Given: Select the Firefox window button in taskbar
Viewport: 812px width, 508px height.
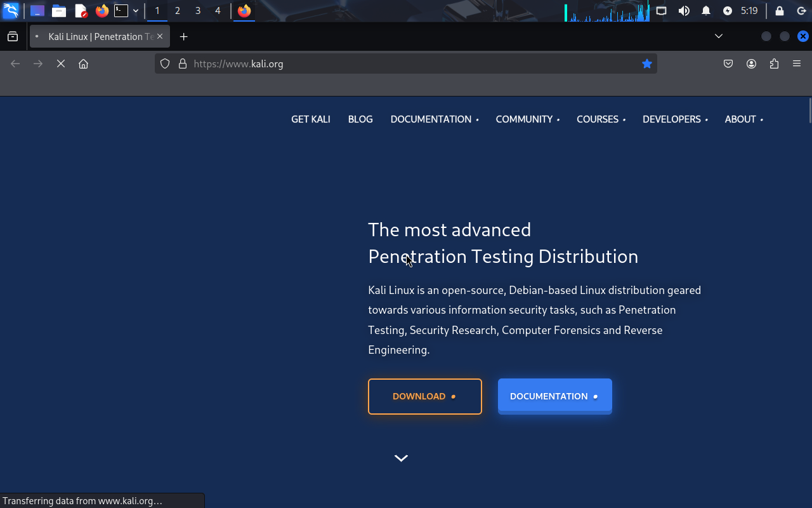Looking at the screenshot, I should click(244, 11).
